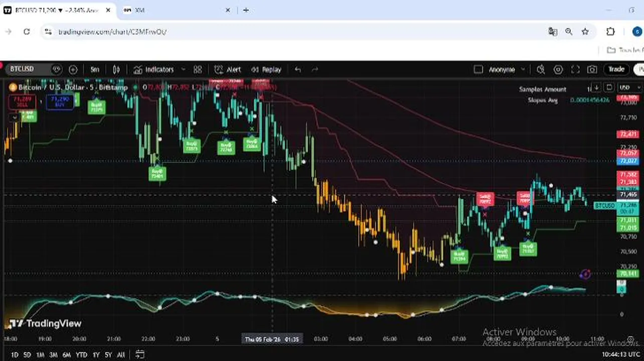
Task: Open the Anonyme layout name
Action: (502, 70)
